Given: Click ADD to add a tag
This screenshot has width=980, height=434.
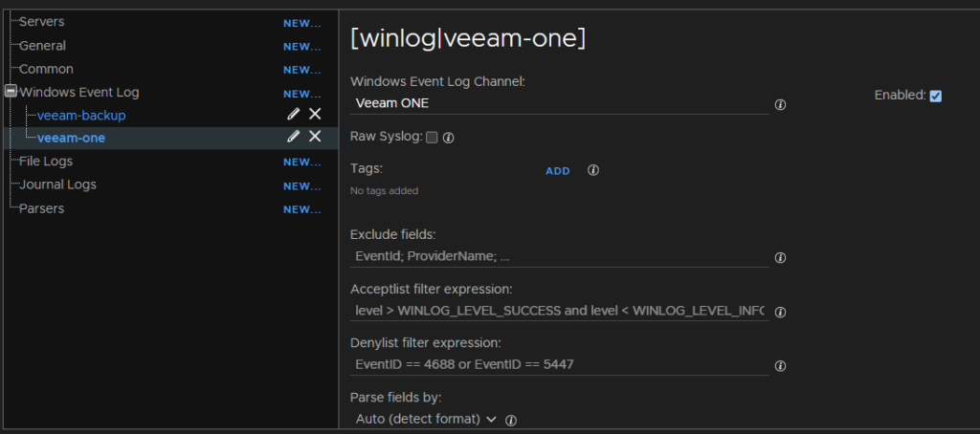Looking at the screenshot, I should click(x=558, y=170).
